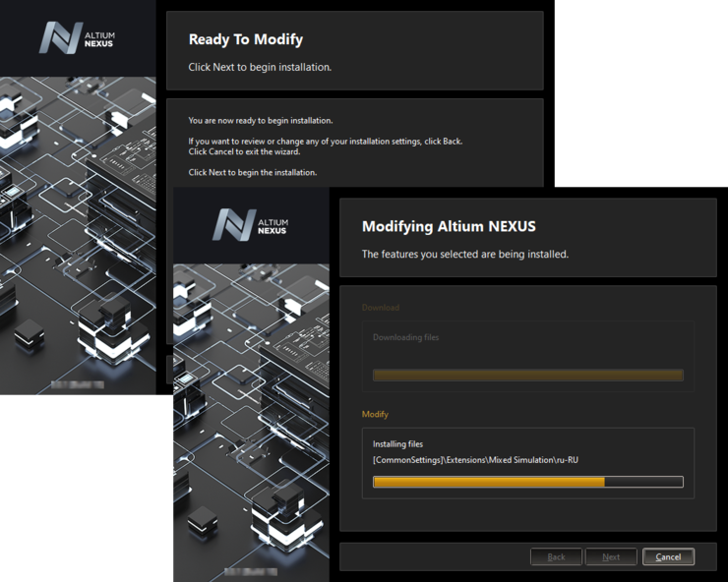The width and height of the screenshot is (728, 582).
Task: Click the 'Ready To Modify' heading
Action: 246,39
